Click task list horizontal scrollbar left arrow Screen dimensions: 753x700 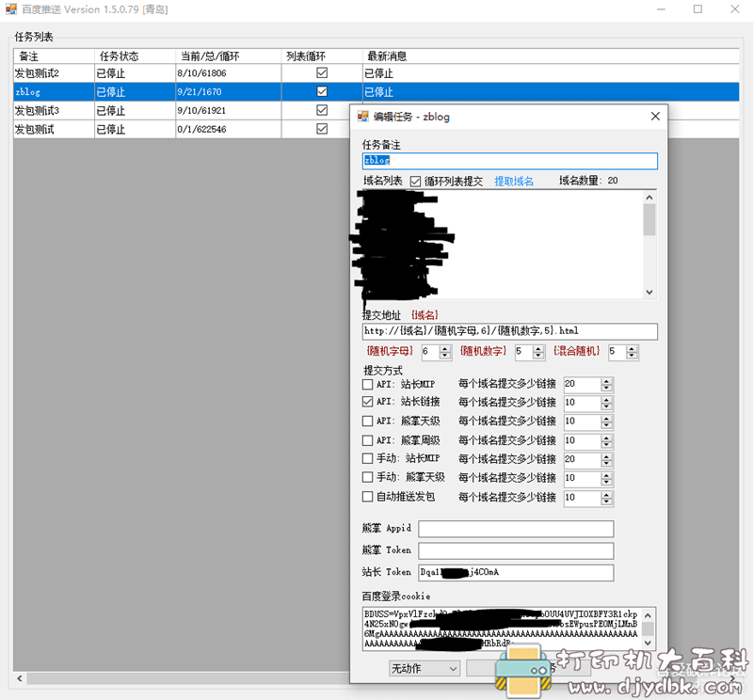click(20, 678)
